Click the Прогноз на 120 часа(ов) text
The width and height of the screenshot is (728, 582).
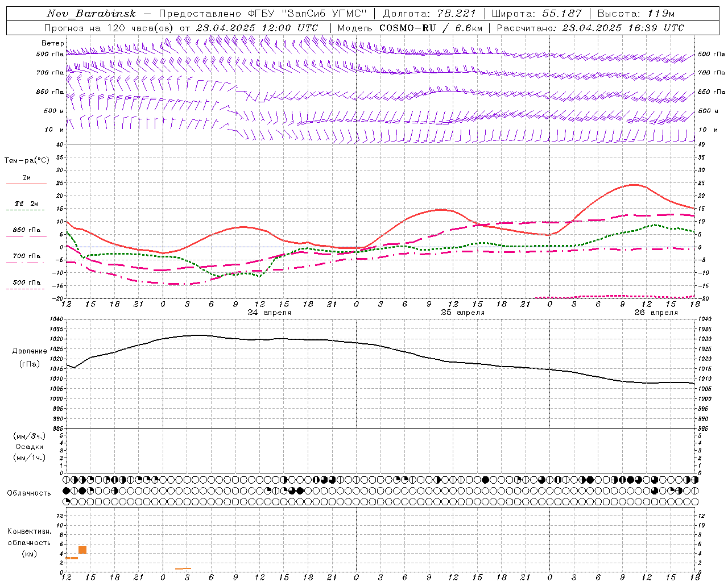click(x=109, y=28)
